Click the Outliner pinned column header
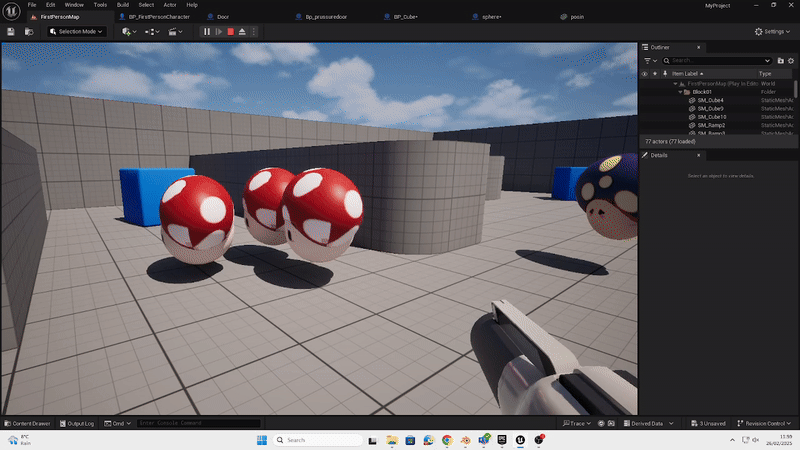800x450 pixels. (665, 74)
